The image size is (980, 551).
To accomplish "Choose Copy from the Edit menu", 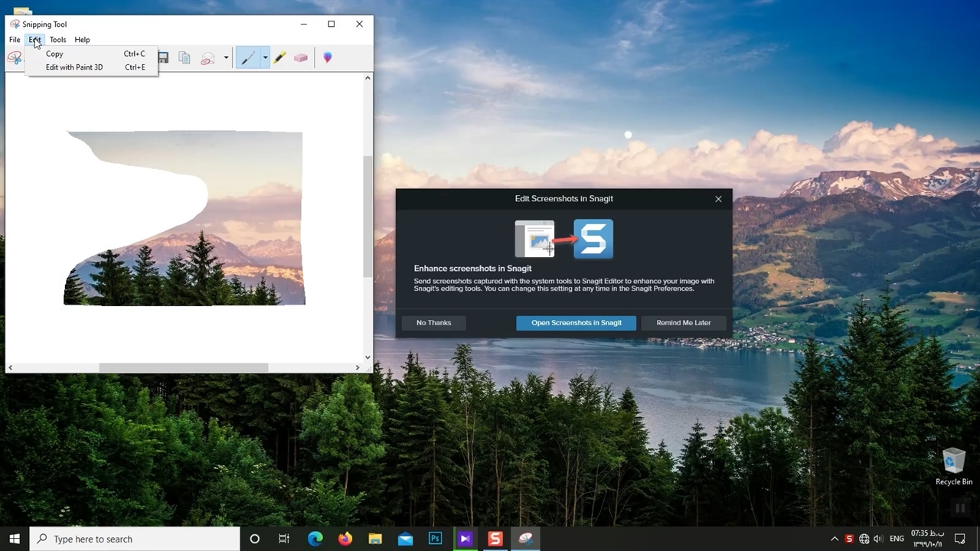I will point(54,54).
